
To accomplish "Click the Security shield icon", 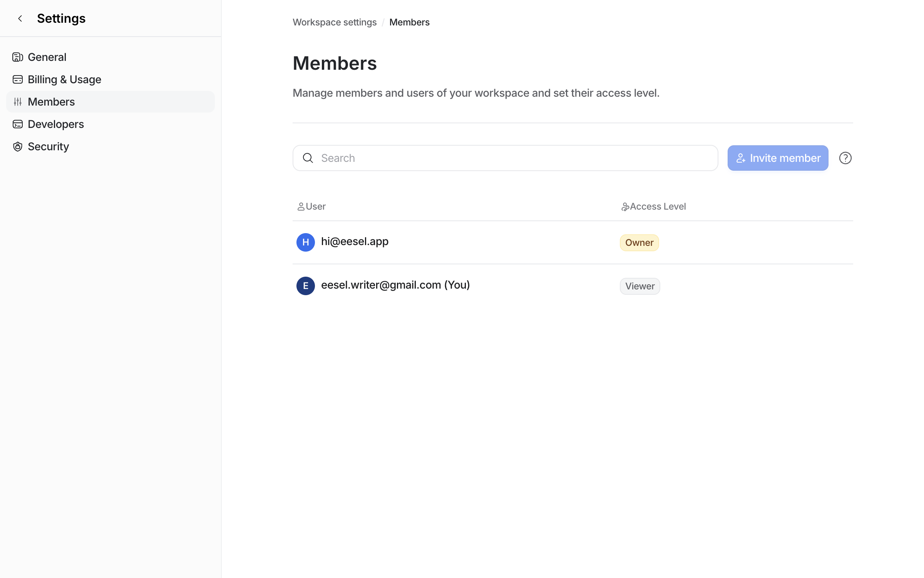I will 18,146.
